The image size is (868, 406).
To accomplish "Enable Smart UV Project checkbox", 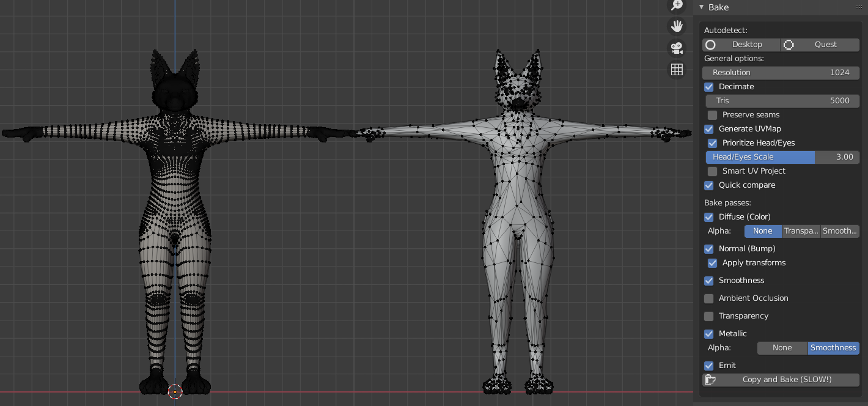I will pos(713,171).
